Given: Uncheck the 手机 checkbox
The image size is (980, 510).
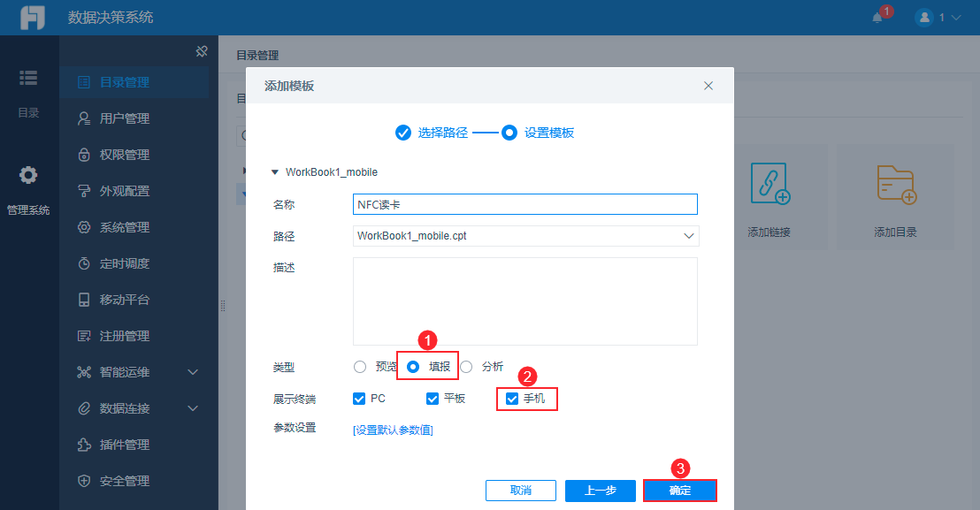Looking at the screenshot, I should click(512, 399).
